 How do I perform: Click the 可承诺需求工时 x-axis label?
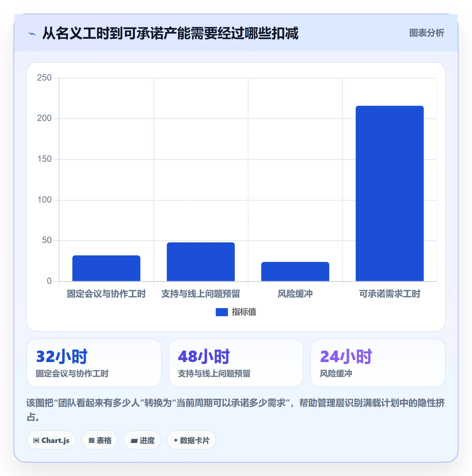pyautogui.click(x=389, y=294)
